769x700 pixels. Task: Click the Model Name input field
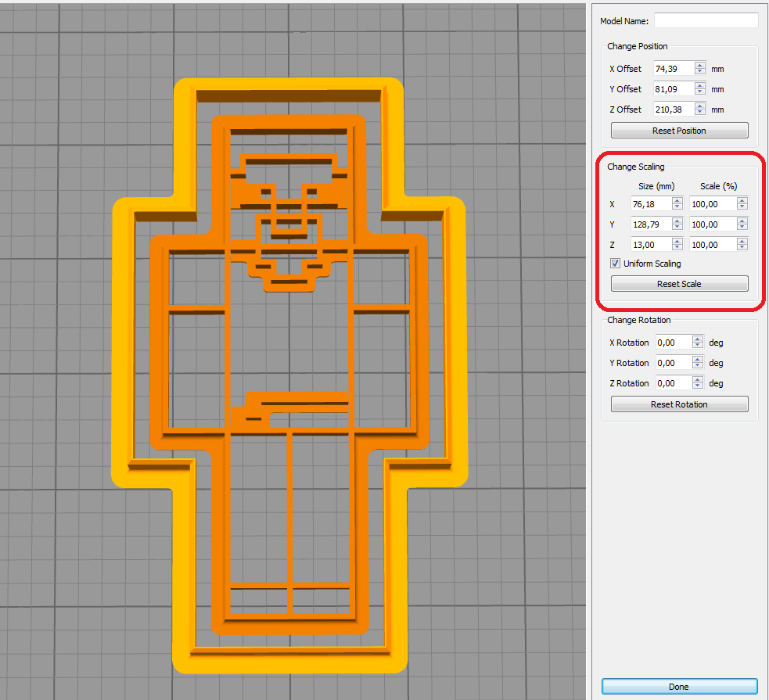coord(706,20)
